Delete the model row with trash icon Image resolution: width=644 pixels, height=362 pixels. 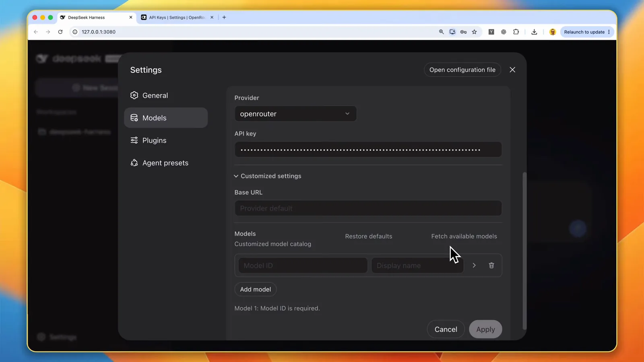[491, 265]
